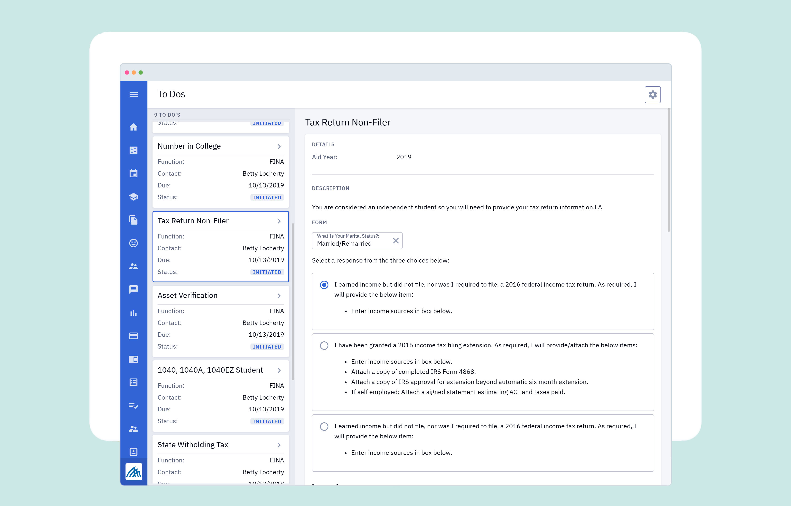This screenshot has width=791, height=532.
Task: Click the Aid Year value 2019
Action: pos(404,157)
